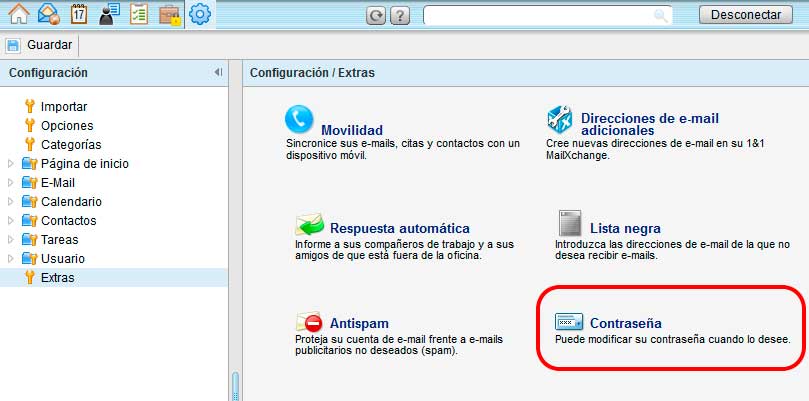Open the Movilidad link
Viewport: 809px width, 401px height.
tap(352, 130)
